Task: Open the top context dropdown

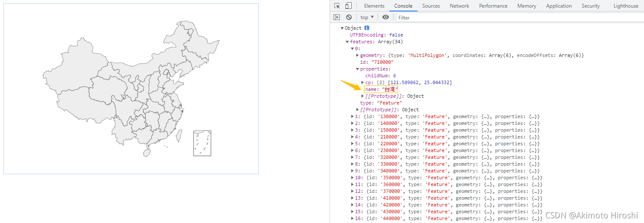Action: [x=367, y=17]
